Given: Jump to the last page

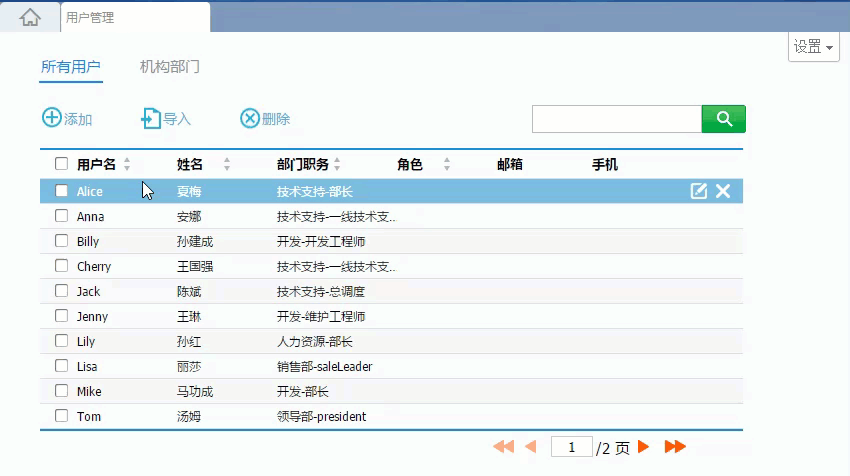Looking at the screenshot, I should pyautogui.click(x=675, y=447).
